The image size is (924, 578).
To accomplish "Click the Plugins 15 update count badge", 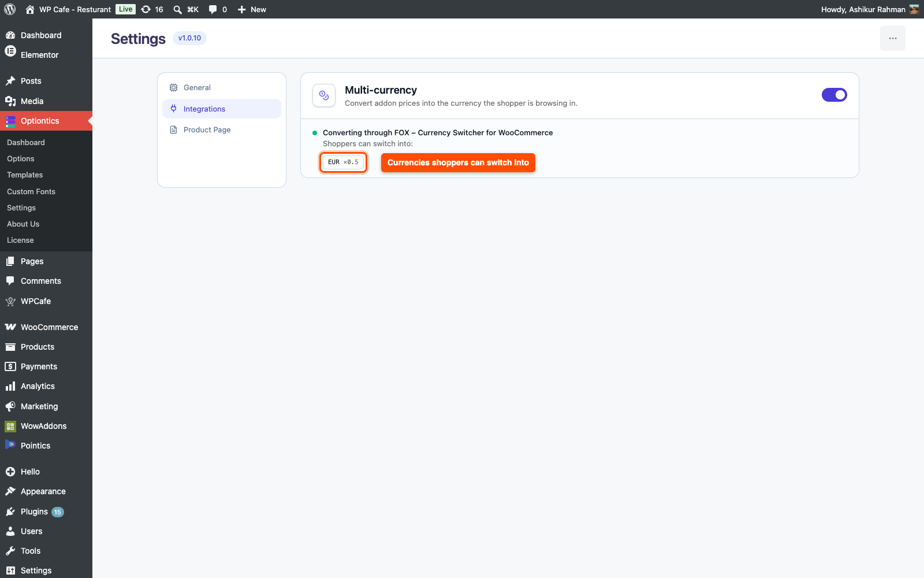I will [58, 512].
